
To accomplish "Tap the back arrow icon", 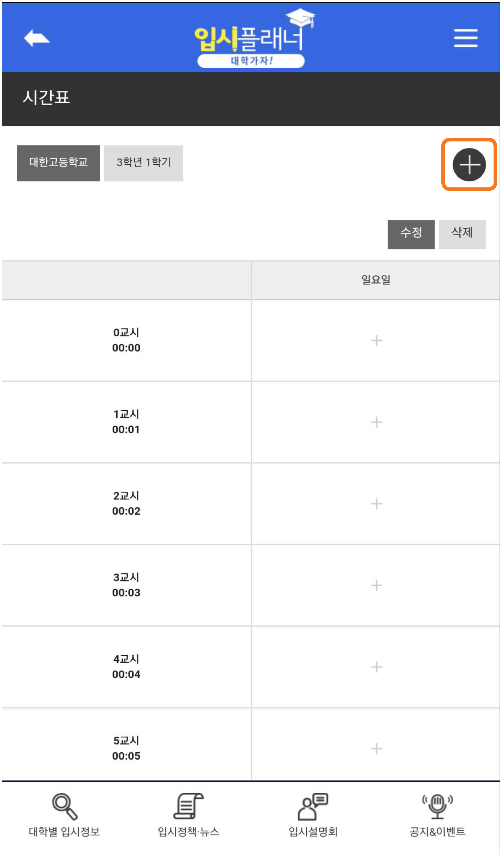I will pyautogui.click(x=37, y=38).
